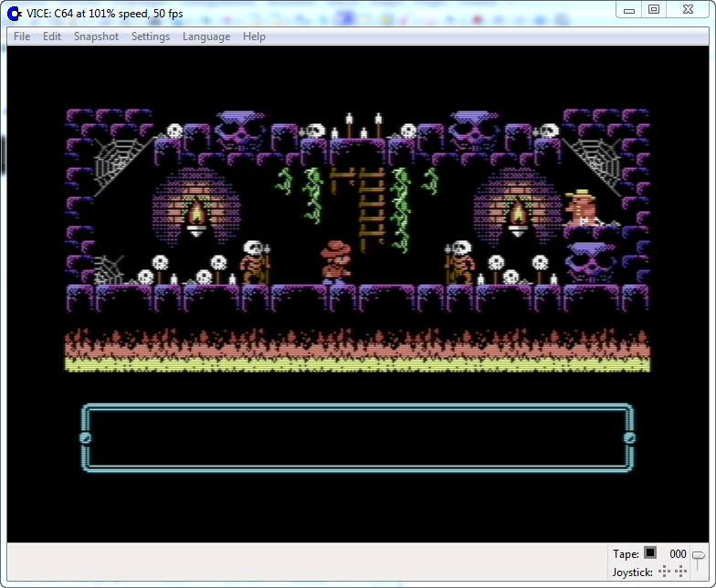This screenshot has height=588, width=716.
Task: Minimize the VICE emulator window
Action: [x=629, y=9]
